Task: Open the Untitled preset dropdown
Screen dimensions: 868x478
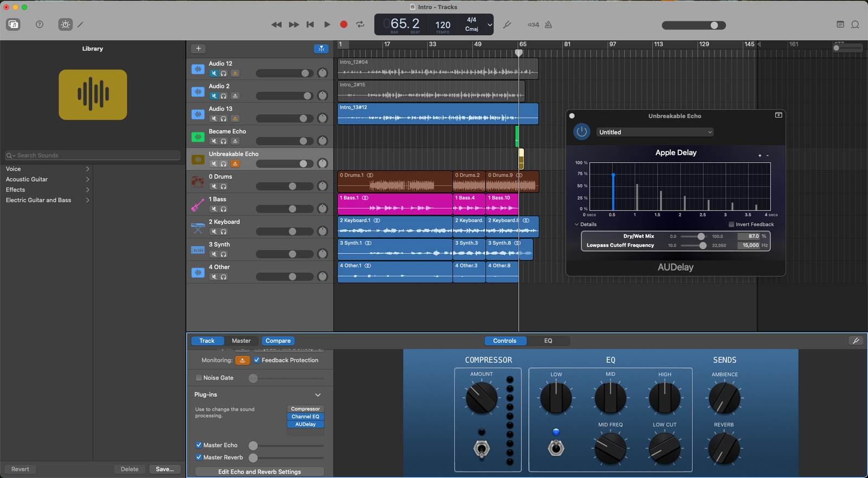Action: [x=655, y=132]
